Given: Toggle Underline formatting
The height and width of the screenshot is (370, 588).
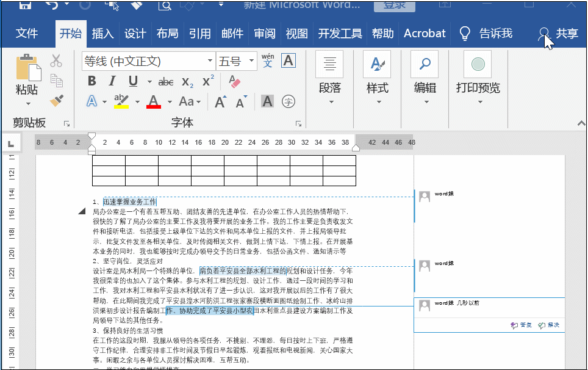Looking at the screenshot, I should tap(133, 81).
